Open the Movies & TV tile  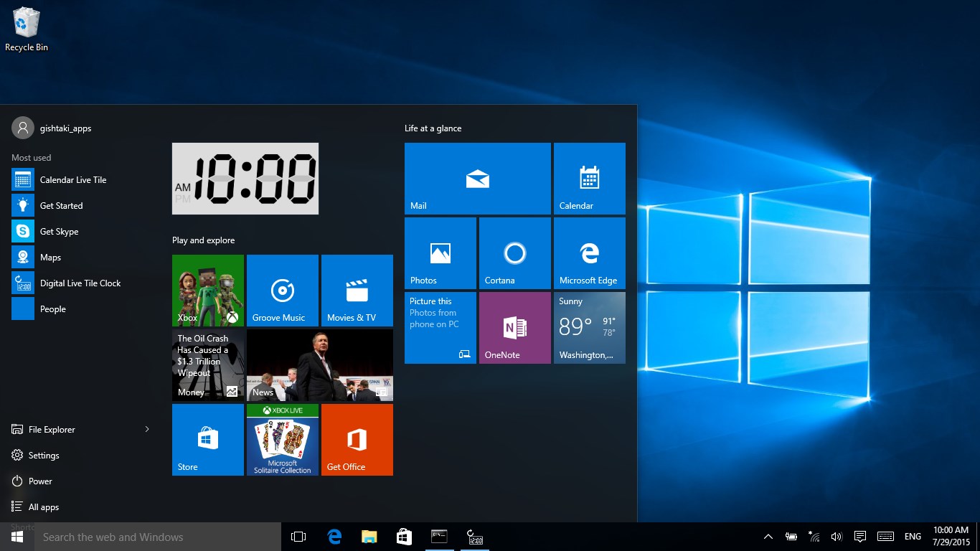pyautogui.click(x=357, y=290)
